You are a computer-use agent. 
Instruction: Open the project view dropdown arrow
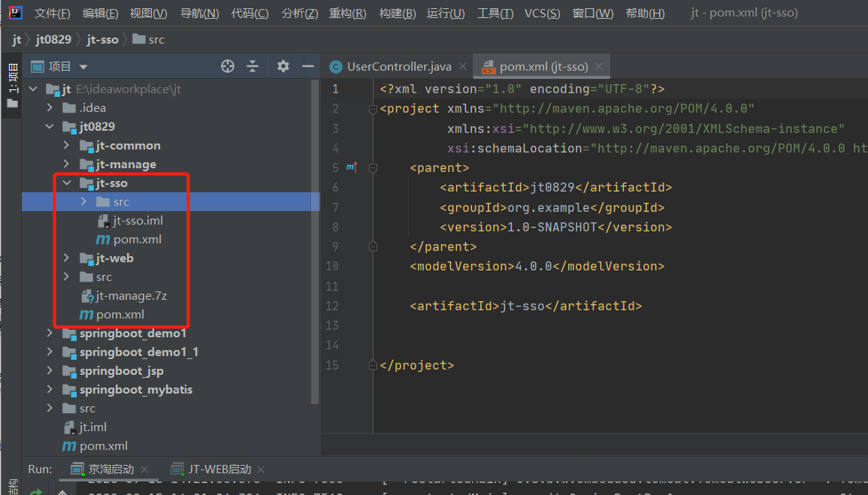coord(83,67)
